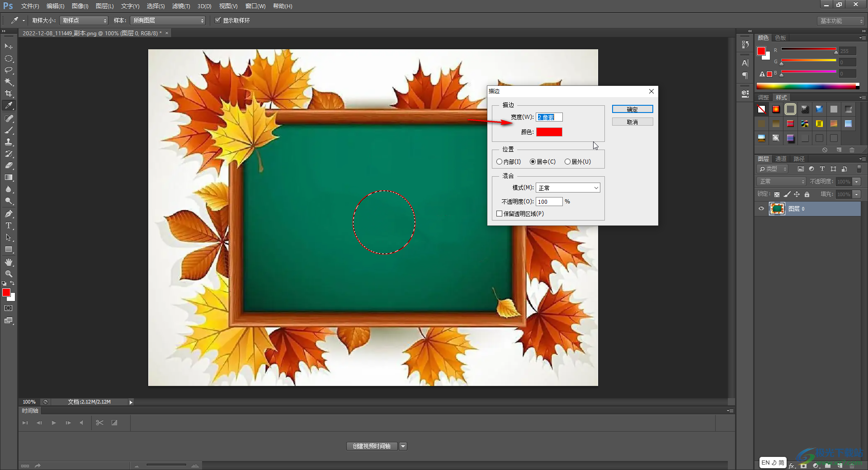This screenshot has width=868, height=470.
Task: Open the 模式 blend mode dropdown
Action: click(568, 188)
